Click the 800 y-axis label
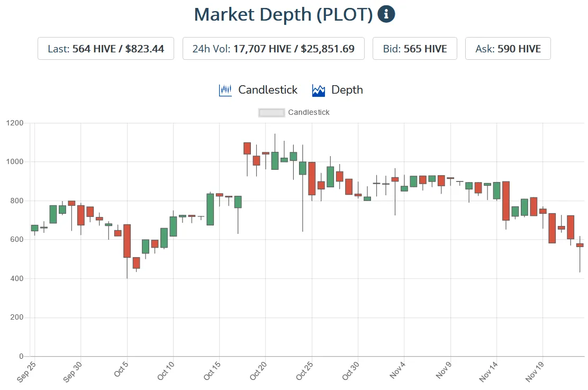Screen dimensions: 588x390 17,201
